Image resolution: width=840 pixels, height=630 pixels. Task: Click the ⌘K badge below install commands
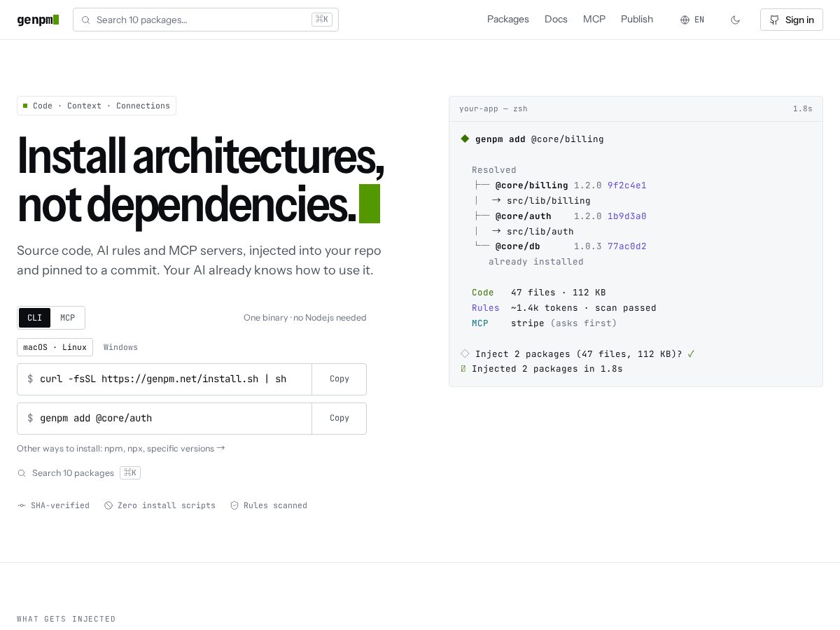tap(130, 473)
